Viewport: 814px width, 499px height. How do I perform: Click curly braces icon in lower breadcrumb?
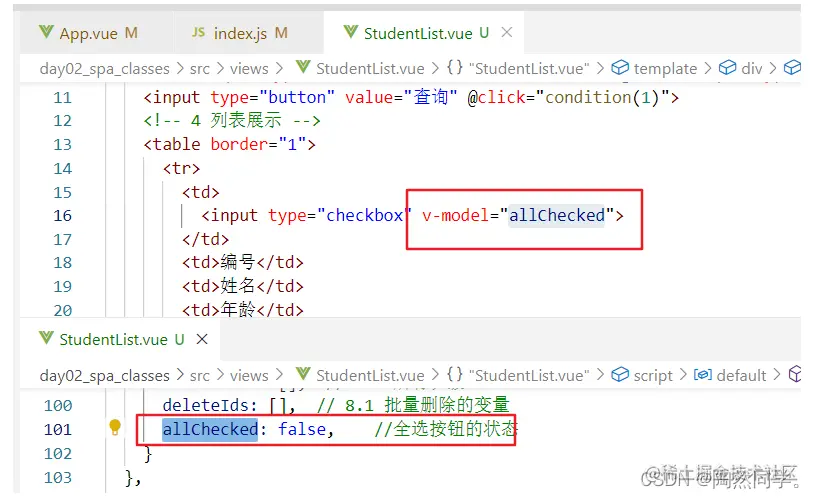455,374
